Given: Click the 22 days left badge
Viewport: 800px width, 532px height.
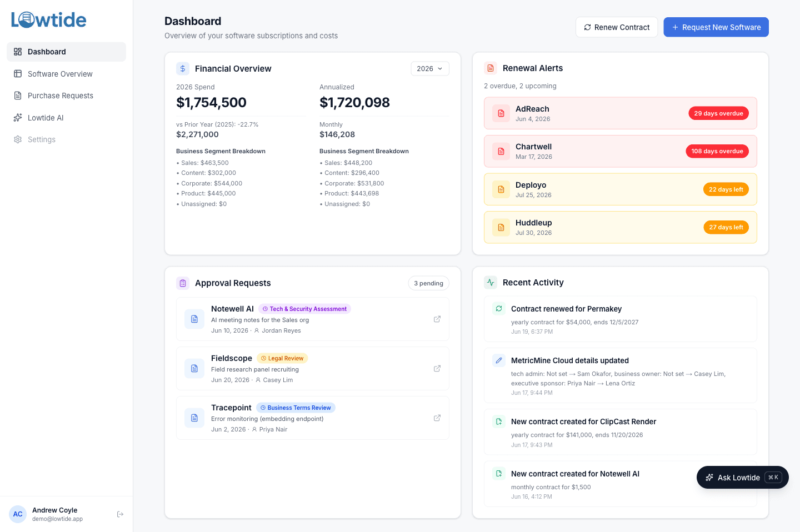Looking at the screenshot, I should 726,189.
